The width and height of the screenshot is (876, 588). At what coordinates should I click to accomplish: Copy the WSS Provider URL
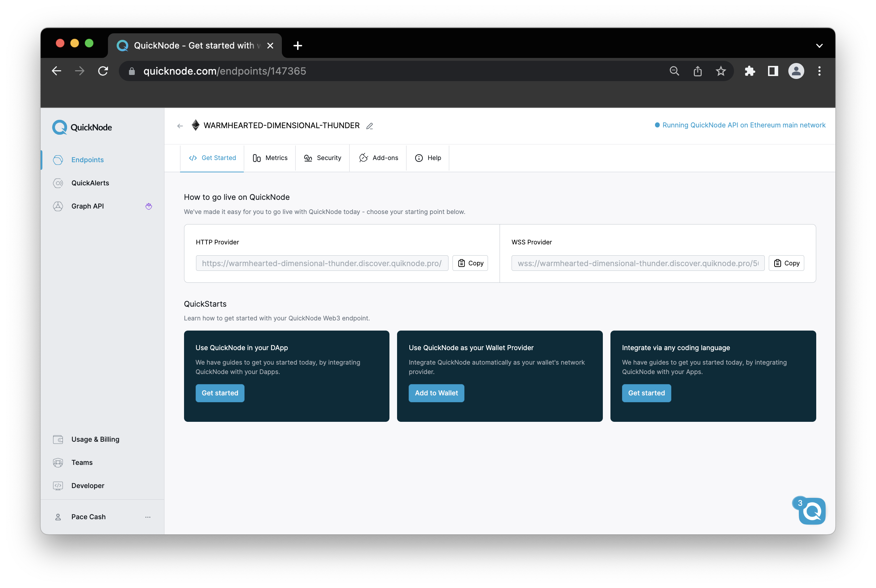coord(787,263)
